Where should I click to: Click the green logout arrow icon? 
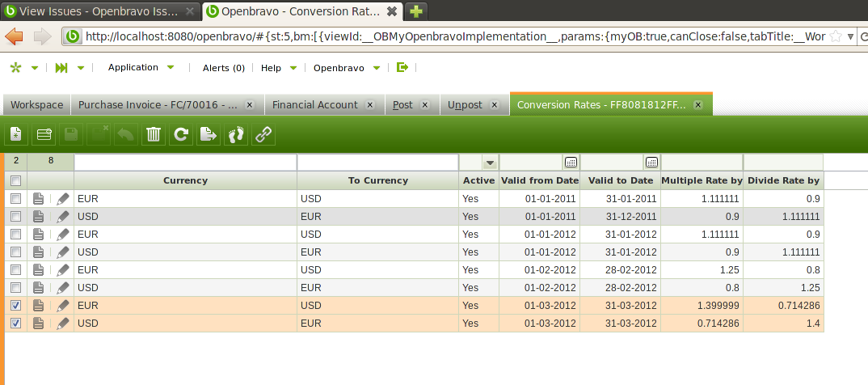(x=402, y=68)
